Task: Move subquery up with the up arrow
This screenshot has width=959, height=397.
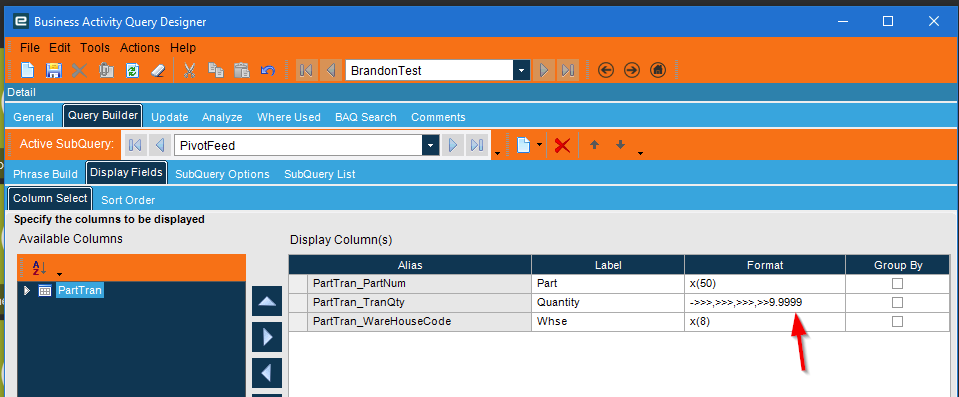Action: (594, 145)
